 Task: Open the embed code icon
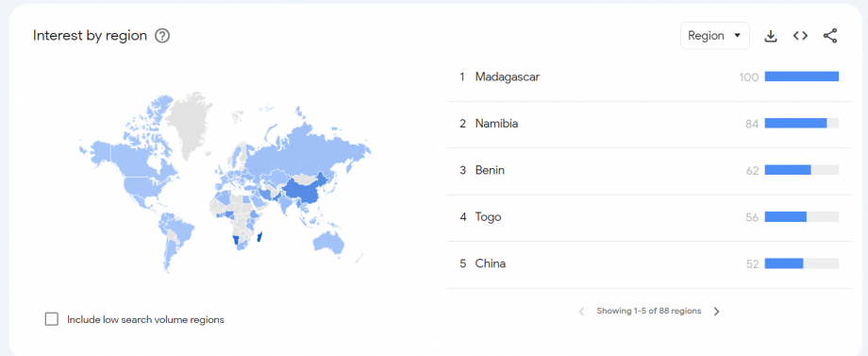coord(800,36)
